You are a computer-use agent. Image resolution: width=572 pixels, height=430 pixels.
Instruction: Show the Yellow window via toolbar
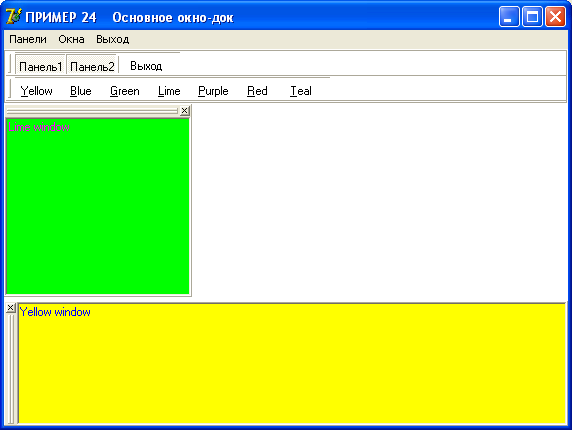pyautogui.click(x=36, y=90)
